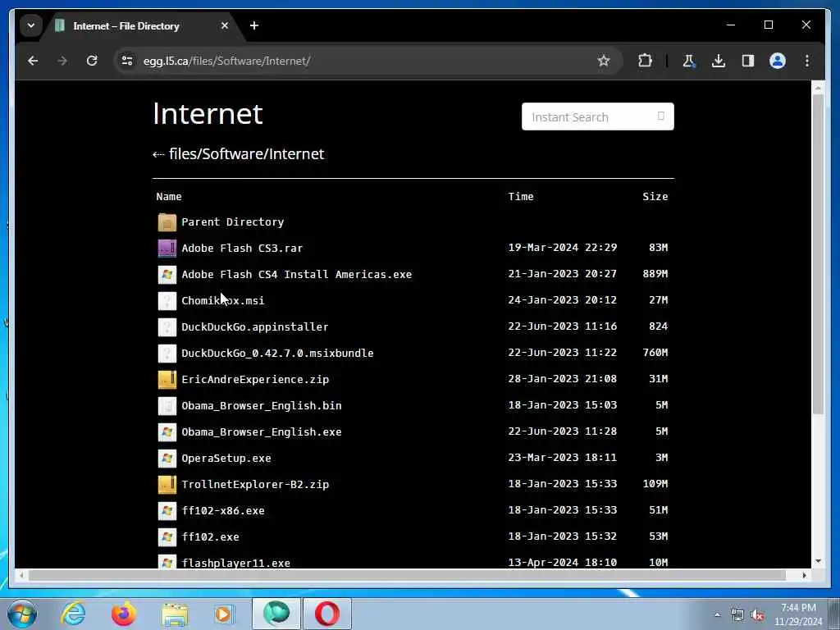
Task: Open Opera from taskbar
Action: click(x=326, y=614)
